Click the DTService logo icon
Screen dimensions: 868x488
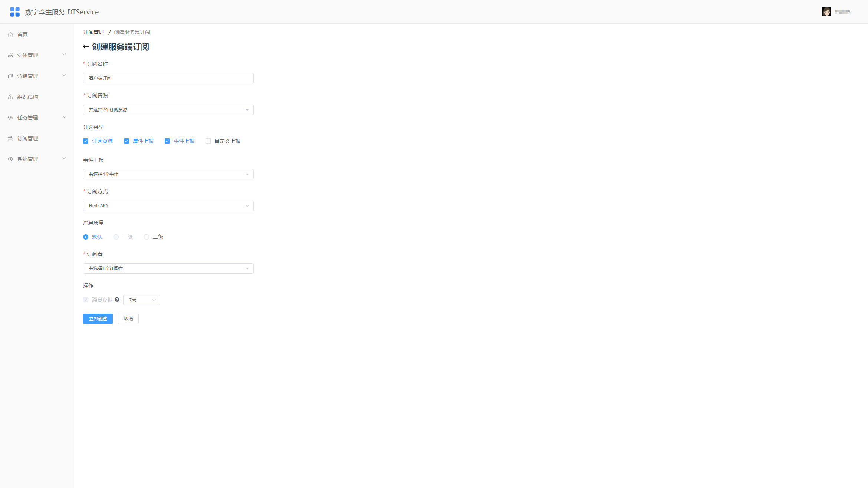[14, 12]
